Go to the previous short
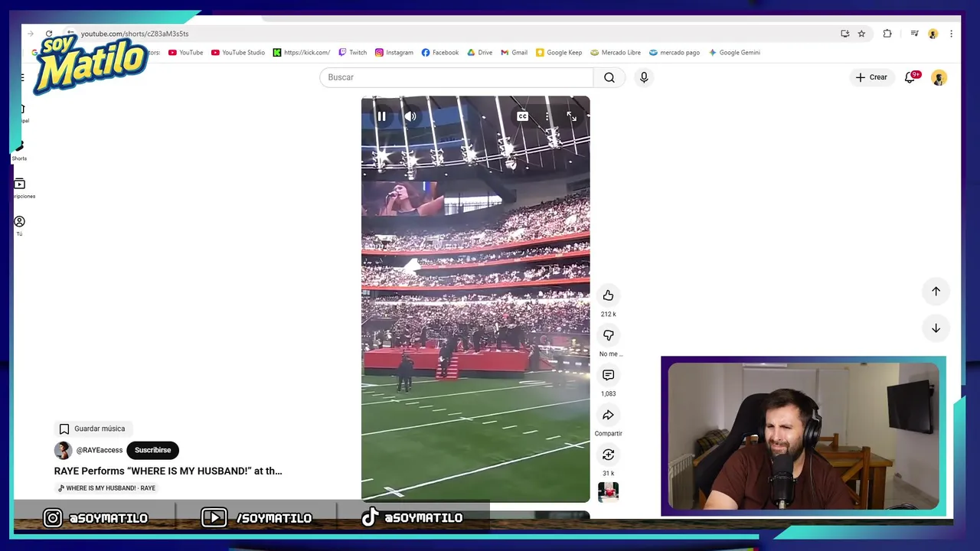This screenshot has width=980, height=551. tap(936, 291)
